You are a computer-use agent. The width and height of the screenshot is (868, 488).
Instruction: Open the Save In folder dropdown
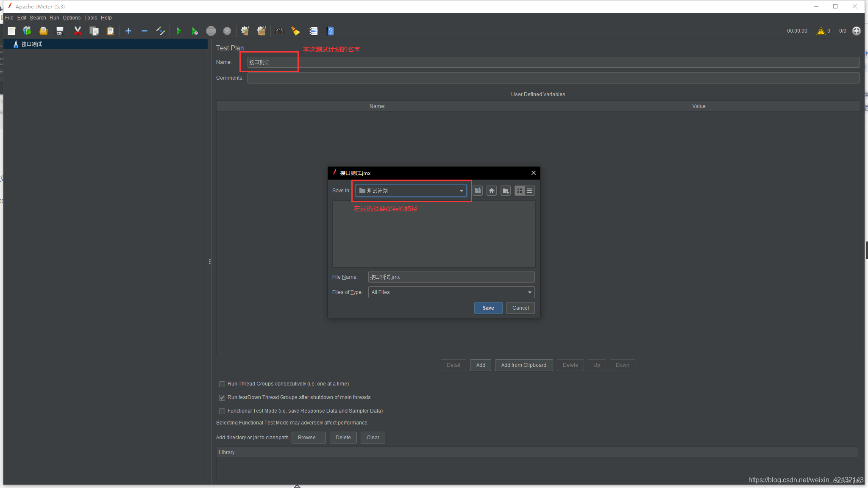tap(461, 191)
